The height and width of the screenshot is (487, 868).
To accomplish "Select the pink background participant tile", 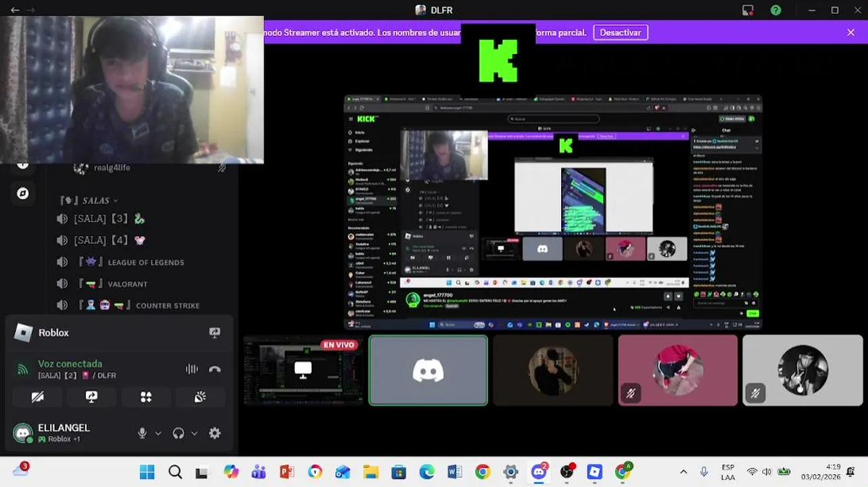I will tap(677, 371).
